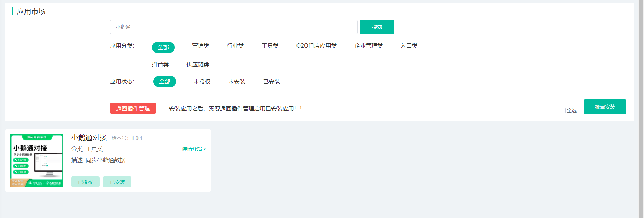Switch to the 抖音类 category

pyautogui.click(x=160, y=64)
